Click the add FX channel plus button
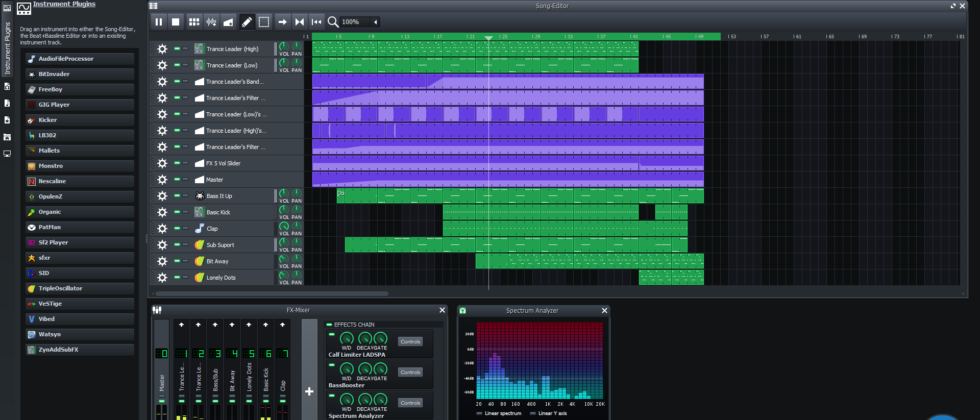The image size is (980, 420). 309,392
